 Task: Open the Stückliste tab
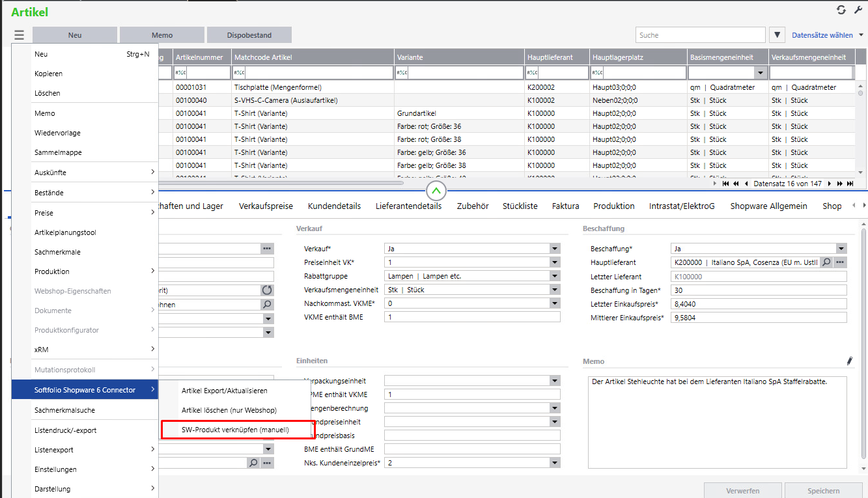pos(520,206)
